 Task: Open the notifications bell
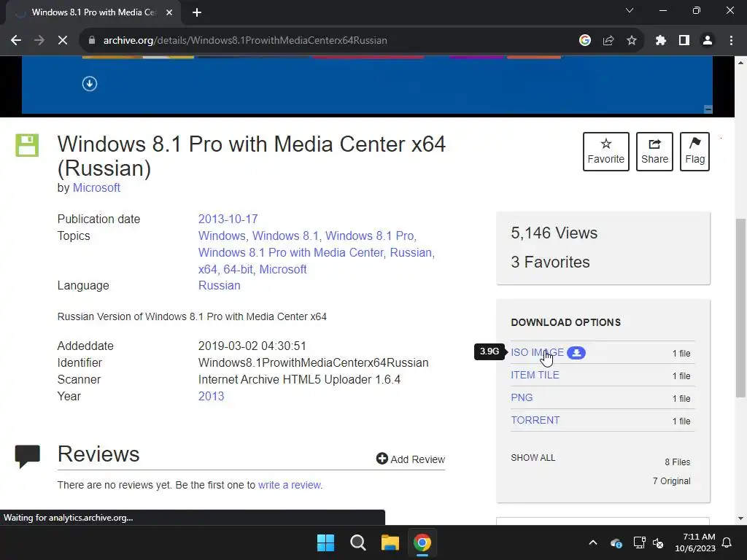pos(727,542)
